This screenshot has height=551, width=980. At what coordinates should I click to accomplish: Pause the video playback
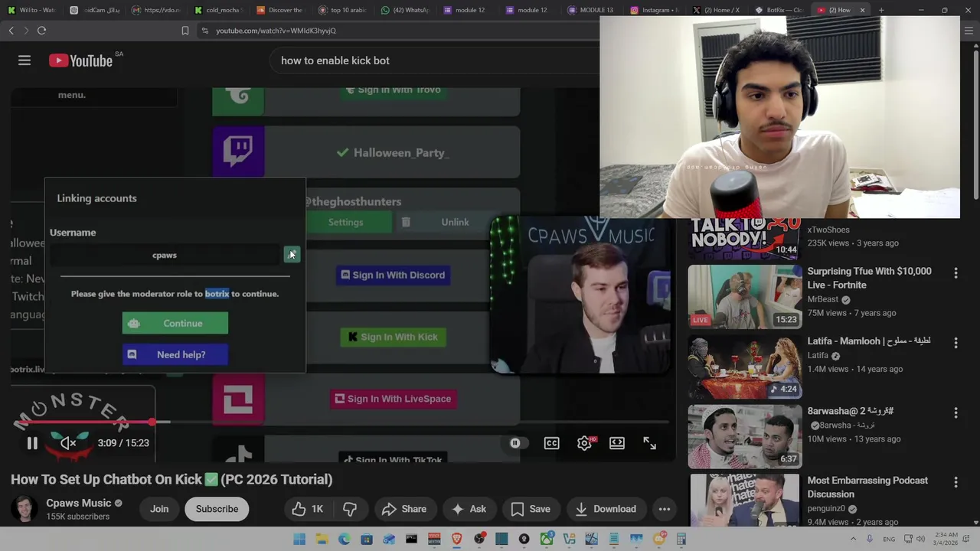click(x=32, y=443)
